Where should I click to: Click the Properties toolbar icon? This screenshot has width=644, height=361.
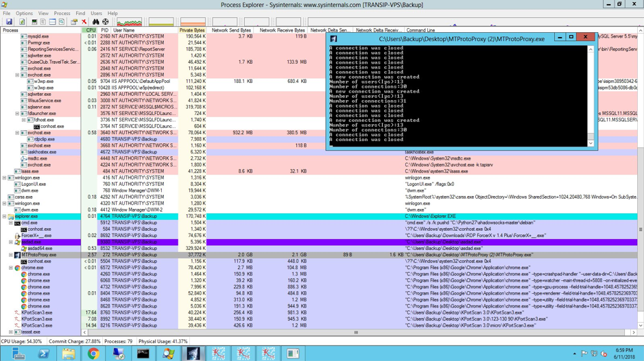point(74,22)
